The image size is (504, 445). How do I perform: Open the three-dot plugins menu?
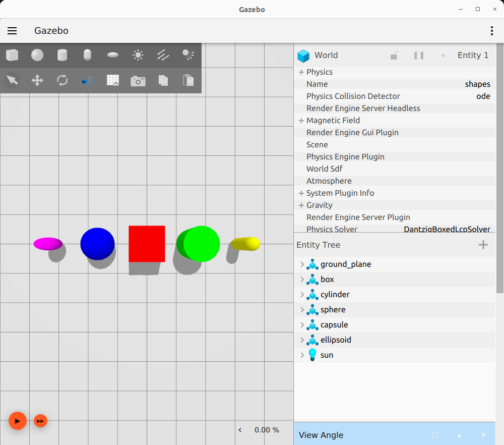[492, 31]
